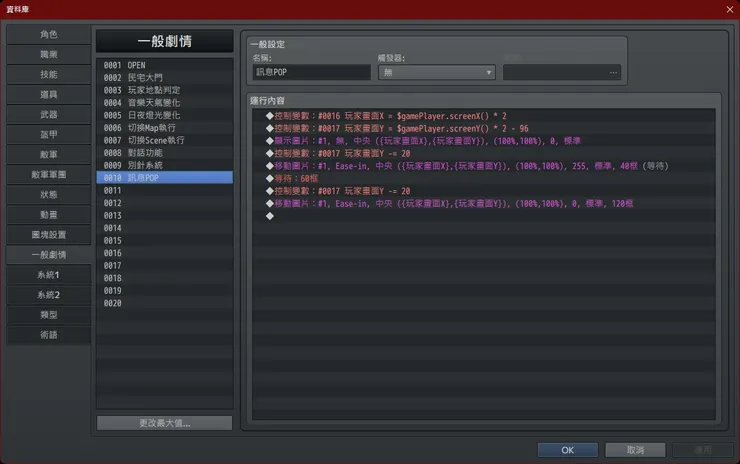Switch to the 職業 tab
Image resolution: width=740 pixels, height=464 pixels.
click(49, 54)
